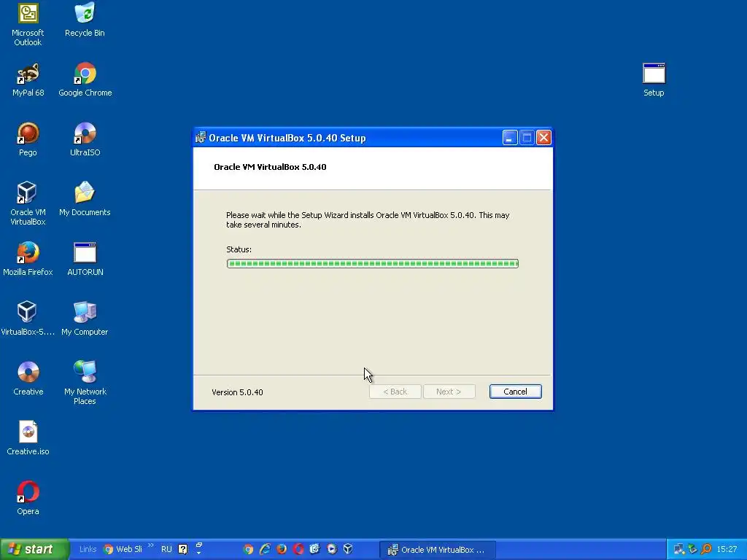Image resolution: width=747 pixels, height=560 pixels.
Task: Click the network connection tray icon
Action: (679, 549)
